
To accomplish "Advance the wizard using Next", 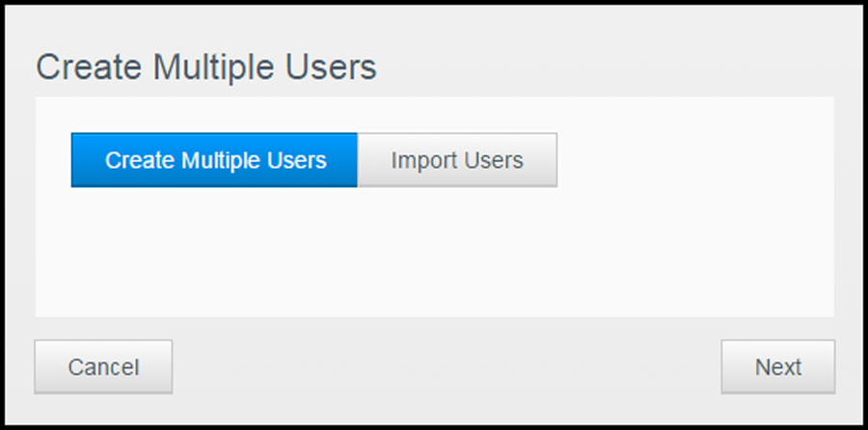I will pyautogui.click(x=777, y=367).
